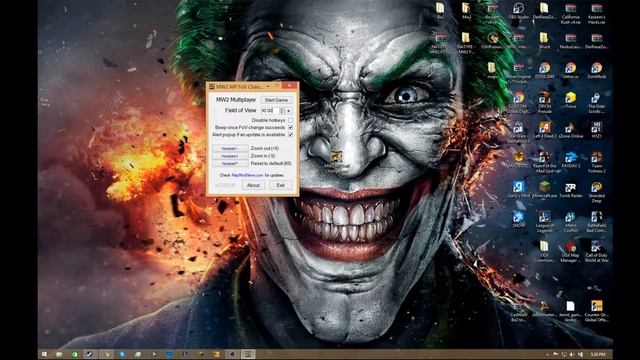Click the Reset to default hotkey button

tap(230, 163)
